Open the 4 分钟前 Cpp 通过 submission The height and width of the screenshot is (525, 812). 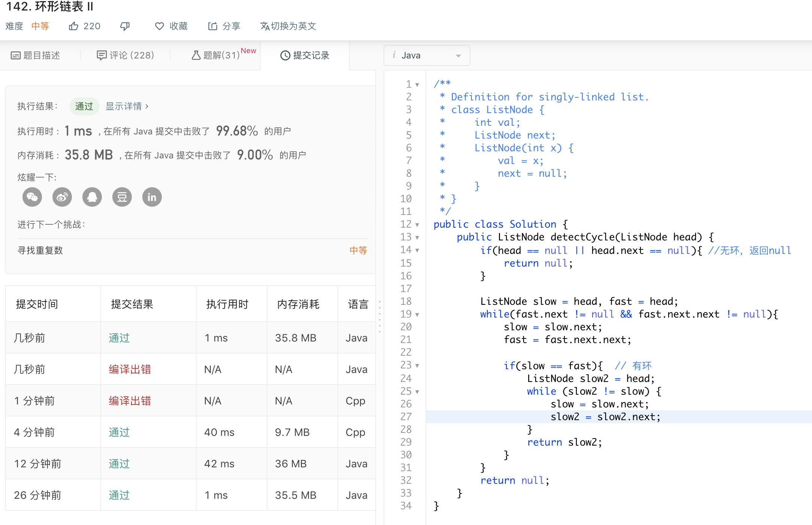119,432
